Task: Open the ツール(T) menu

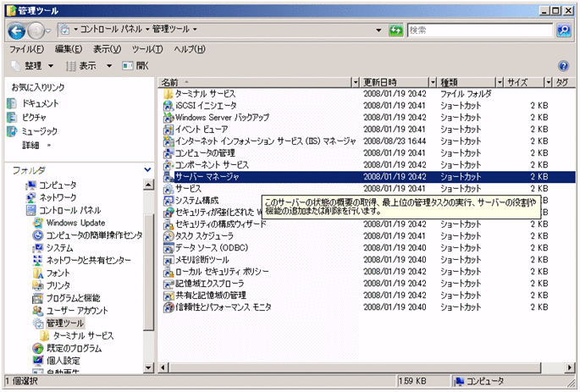Action: point(148,49)
